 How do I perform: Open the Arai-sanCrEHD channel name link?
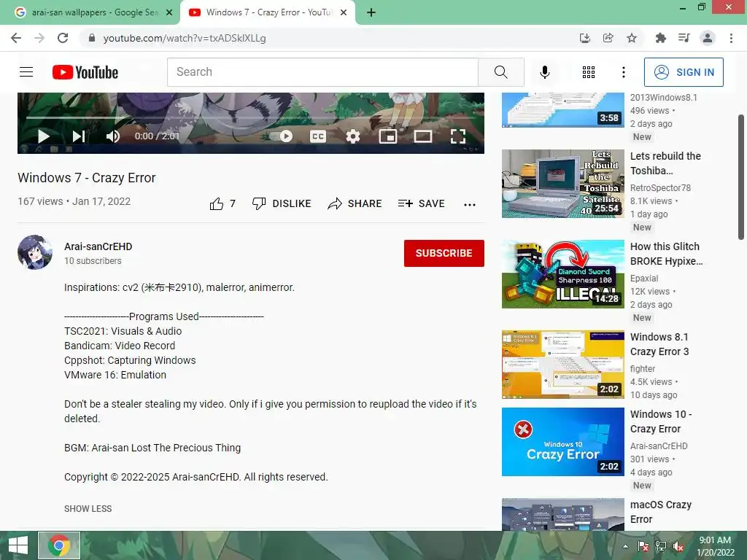98,246
